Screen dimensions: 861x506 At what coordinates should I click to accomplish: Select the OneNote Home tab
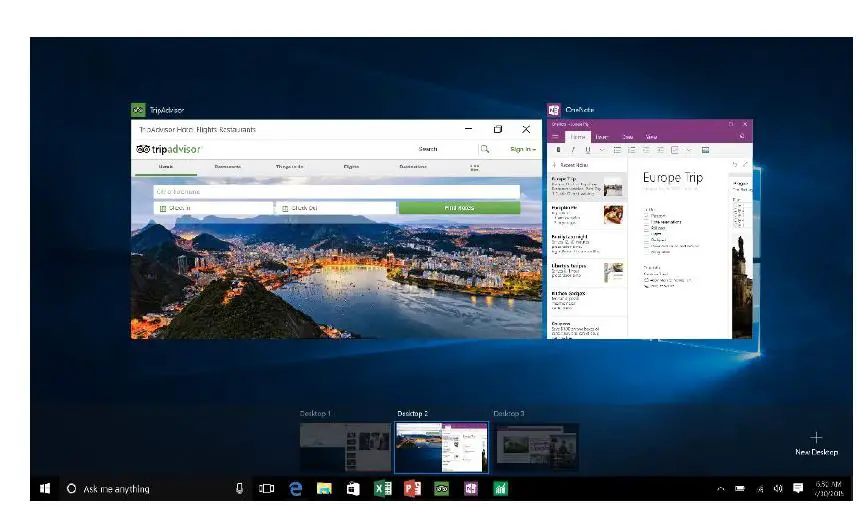(x=578, y=137)
